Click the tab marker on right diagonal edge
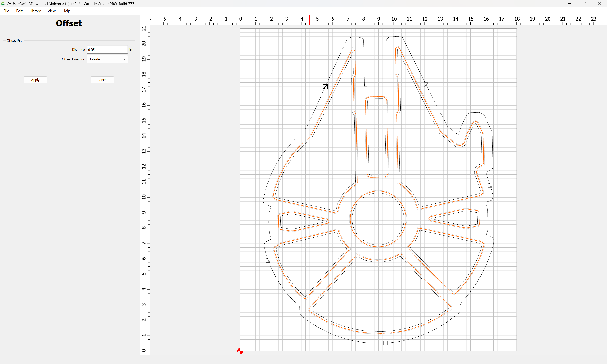Image resolution: width=607 pixels, height=364 pixels. pos(426,85)
